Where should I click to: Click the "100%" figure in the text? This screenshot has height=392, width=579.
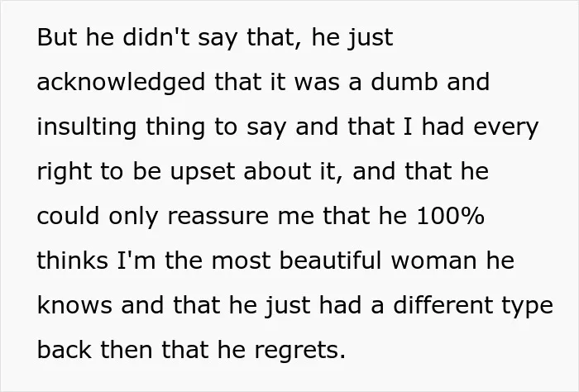[x=450, y=217]
